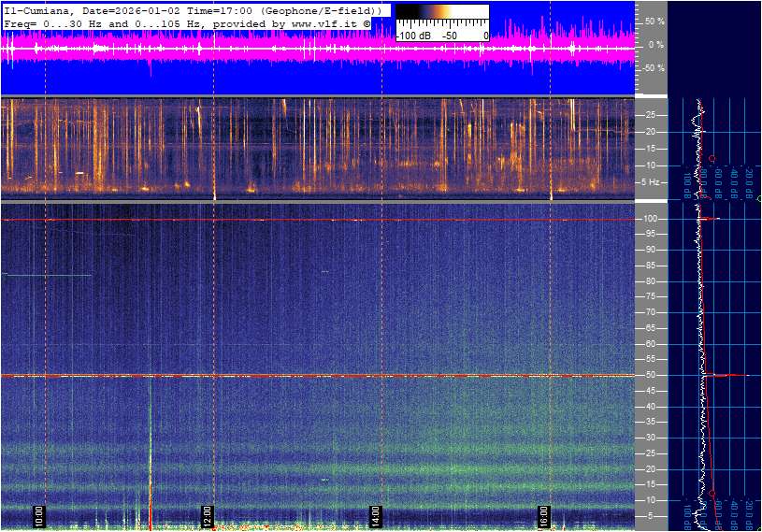This screenshot has width=762, height=532.
Task: Click the 100 Hz tick on frequency axis
Action: coord(652,219)
